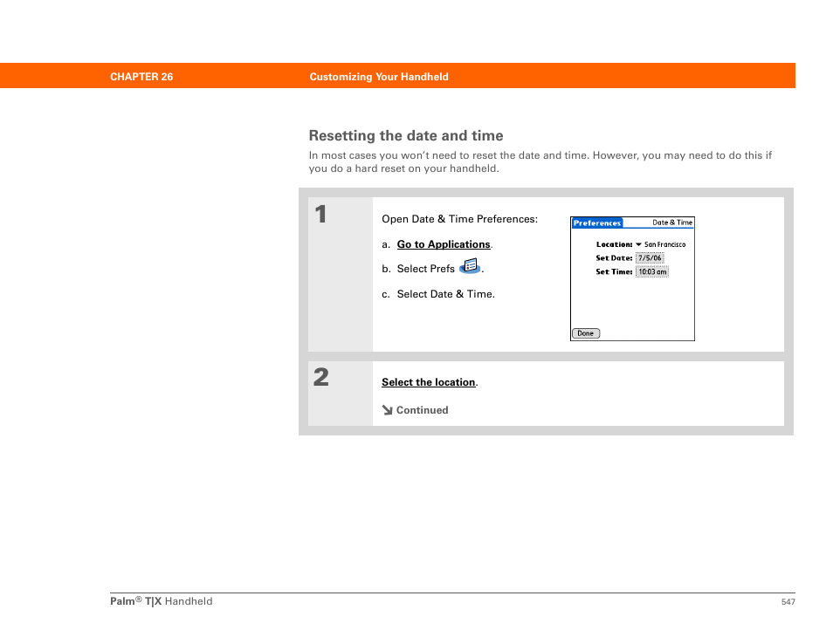The height and width of the screenshot is (644, 833).
Task: Open the Go to Applications link
Action: [x=444, y=244]
